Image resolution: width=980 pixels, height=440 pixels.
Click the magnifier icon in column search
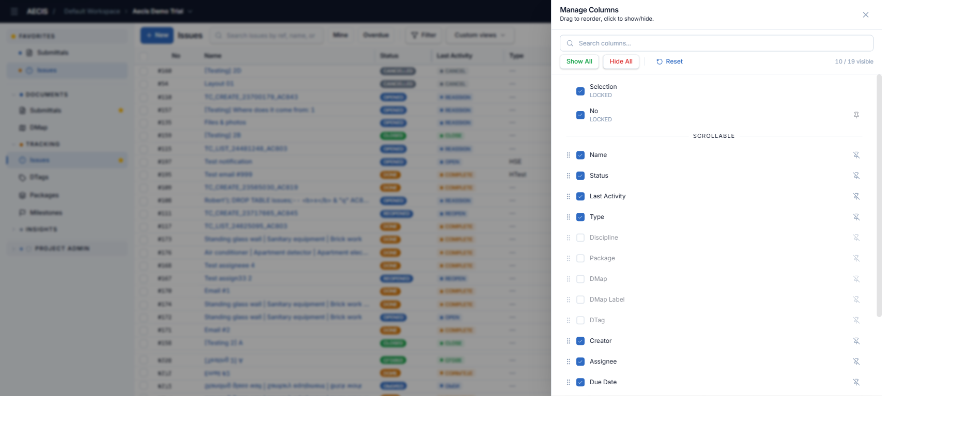click(570, 43)
